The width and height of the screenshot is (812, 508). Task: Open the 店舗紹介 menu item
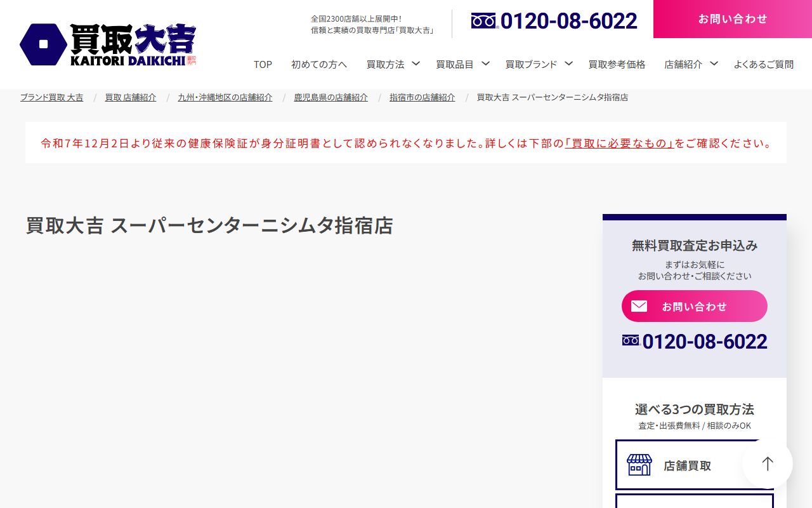click(x=683, y=64)
